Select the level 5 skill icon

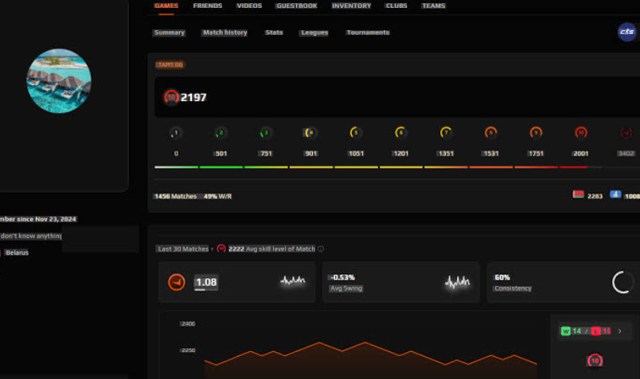356,133
